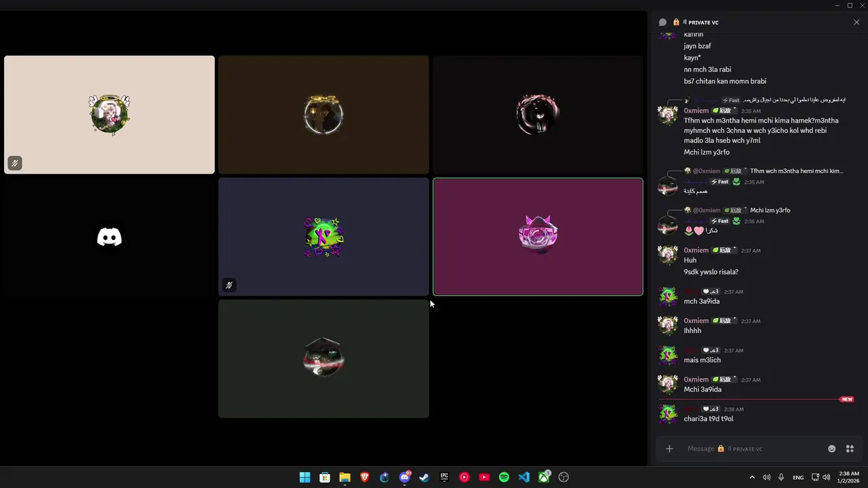Click green X avatar beside 'chari3a t9d t9ol'
The height and width of the screenshot is (488, 868).
pyautogui.click(x=668, y=414)
